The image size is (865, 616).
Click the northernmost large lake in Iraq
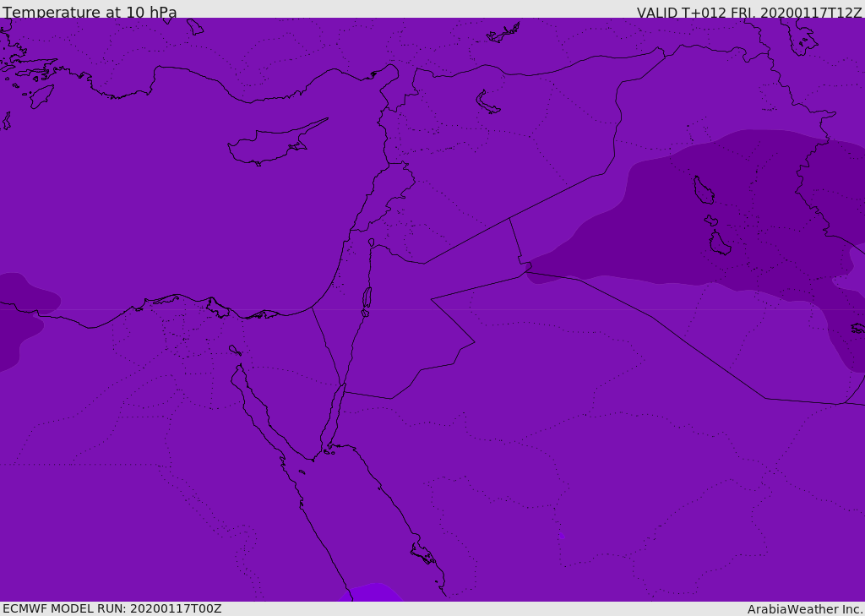click(x=703, y=190)
